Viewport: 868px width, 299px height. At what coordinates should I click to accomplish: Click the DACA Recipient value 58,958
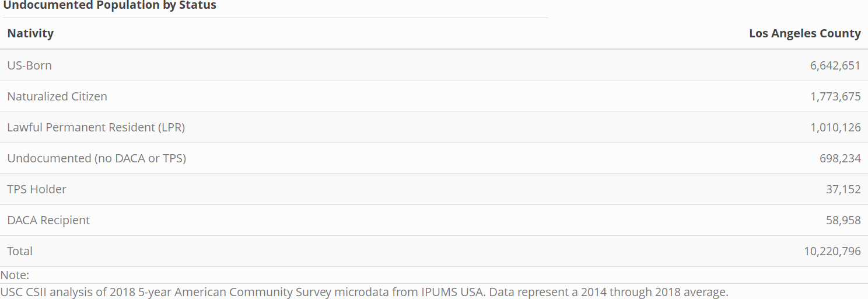click(x=843, y=220)
